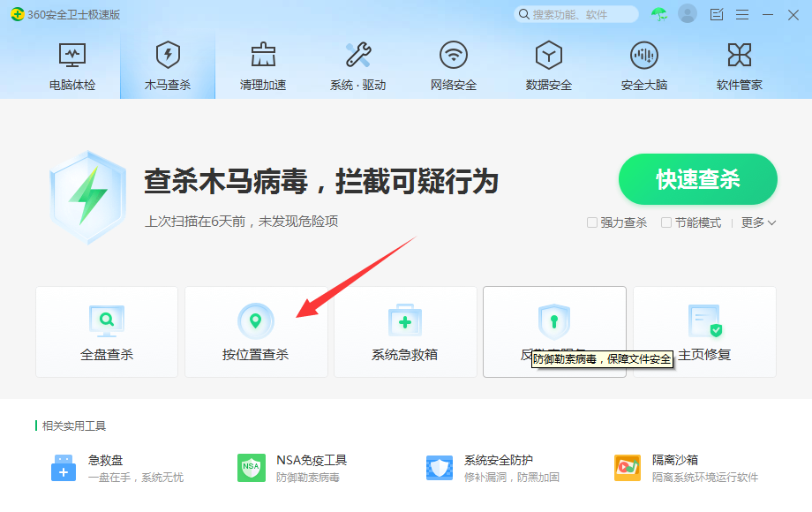This screenshot has width=812, height=512.
Task: Open the 电脑体检 monitor icon
Action: click(x=72, y=55)
